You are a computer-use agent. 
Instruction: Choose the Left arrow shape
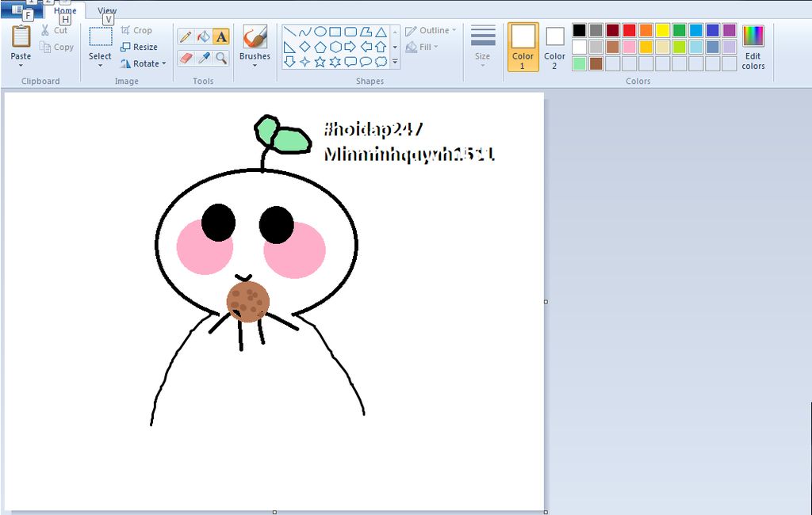(x=366, y=47)
